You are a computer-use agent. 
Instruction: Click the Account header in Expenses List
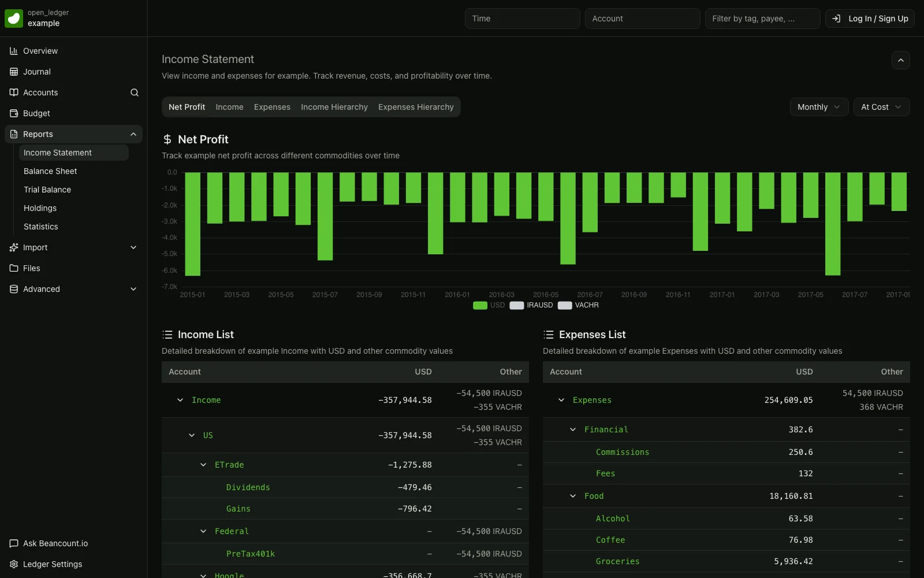pos(566,372)
